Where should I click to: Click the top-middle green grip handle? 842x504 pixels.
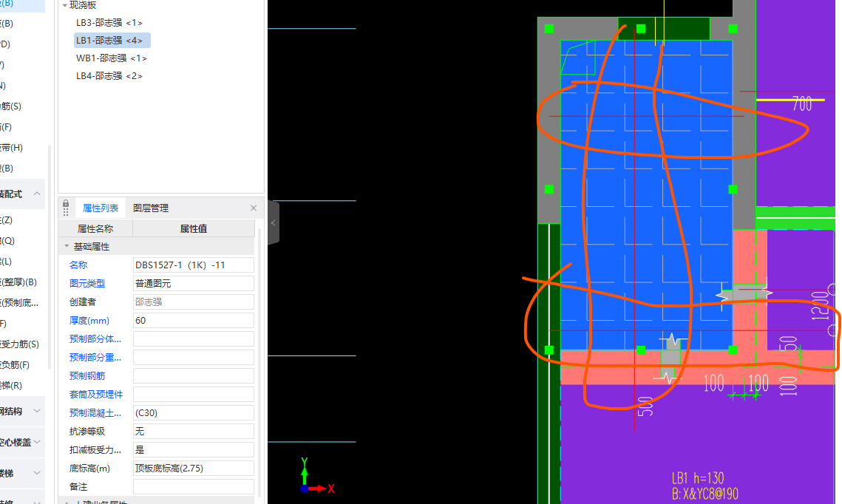coord(641,28)
